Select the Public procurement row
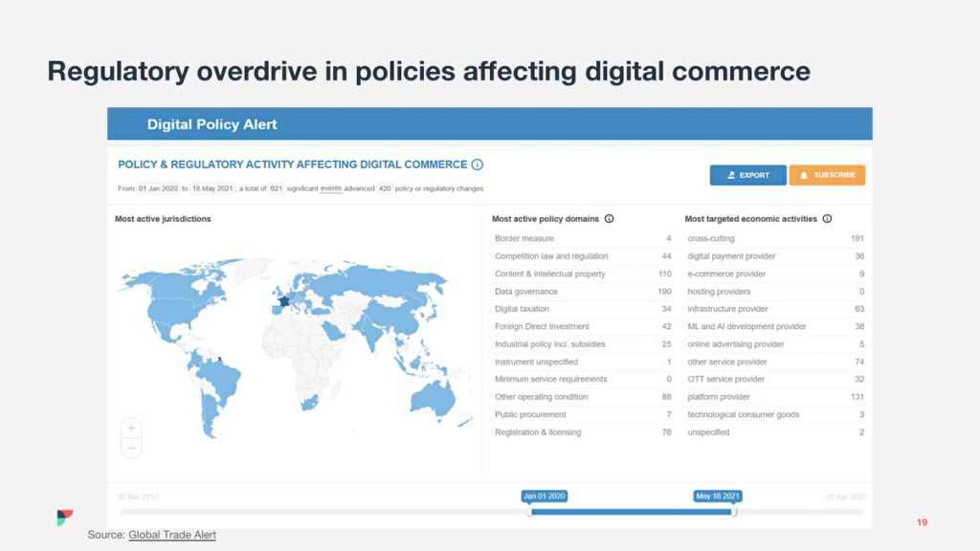The width and height of the screenshot is (980, 551). coord(583,414)
